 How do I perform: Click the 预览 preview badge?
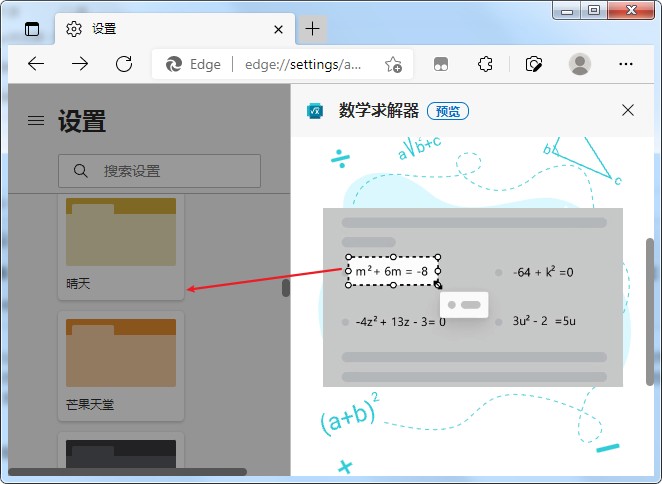(x=448, y=111)
